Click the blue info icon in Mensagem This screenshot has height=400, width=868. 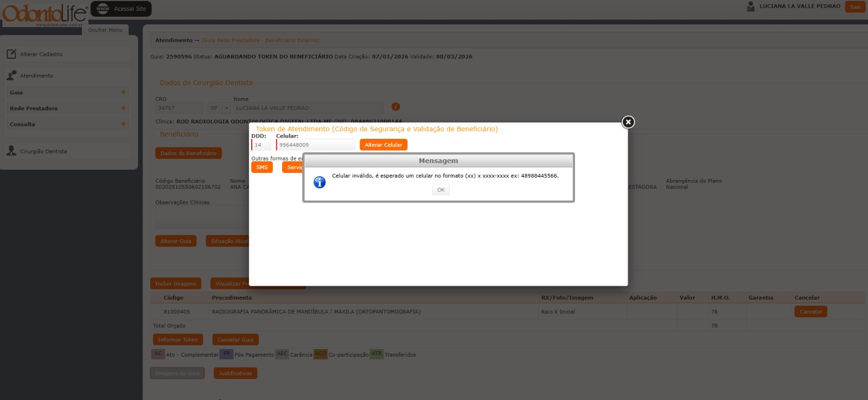tap(320, 182)
